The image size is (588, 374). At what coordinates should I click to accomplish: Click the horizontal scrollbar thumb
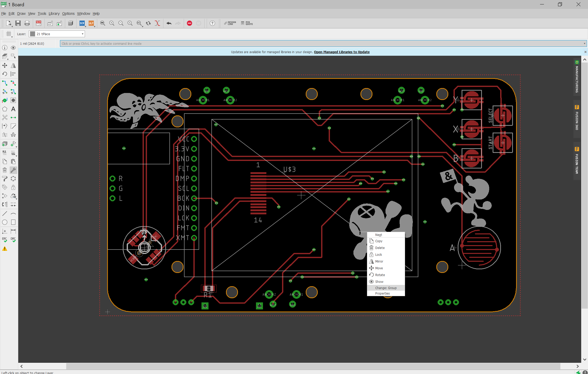click(313, 366)
